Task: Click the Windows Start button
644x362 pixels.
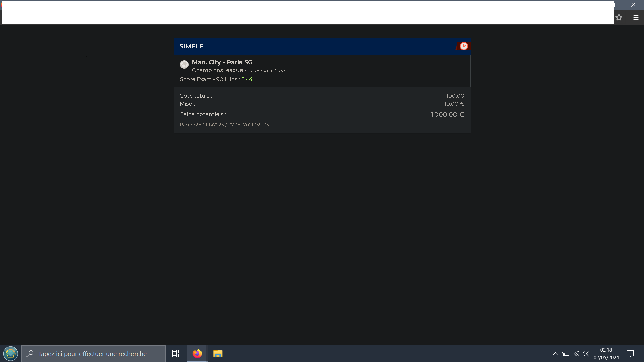Action: pos(10,354)
